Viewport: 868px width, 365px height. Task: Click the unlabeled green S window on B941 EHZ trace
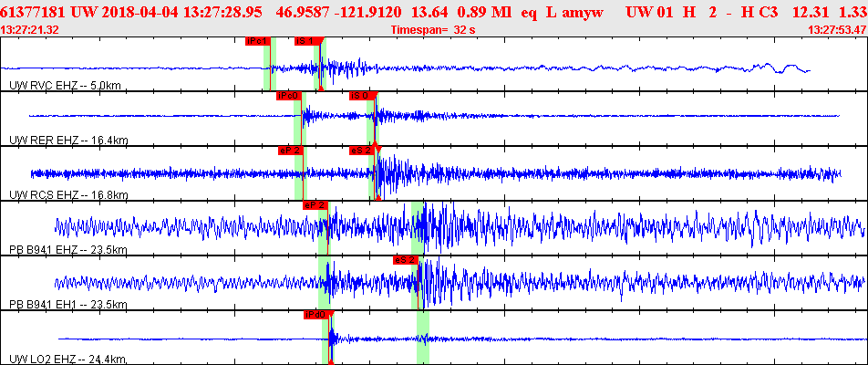[418, 228]
